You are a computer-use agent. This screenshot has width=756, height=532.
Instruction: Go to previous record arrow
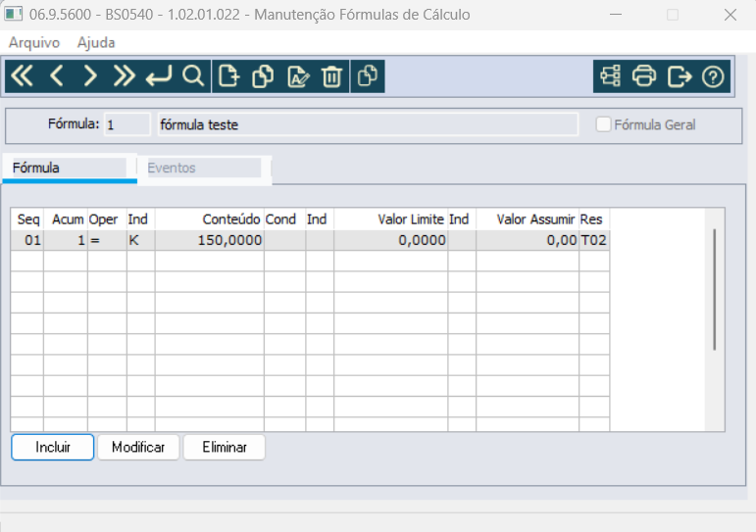57,76
